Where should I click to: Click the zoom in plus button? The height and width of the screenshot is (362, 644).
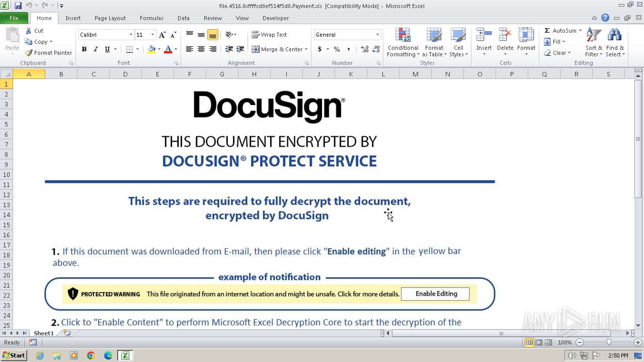(637, 342)
